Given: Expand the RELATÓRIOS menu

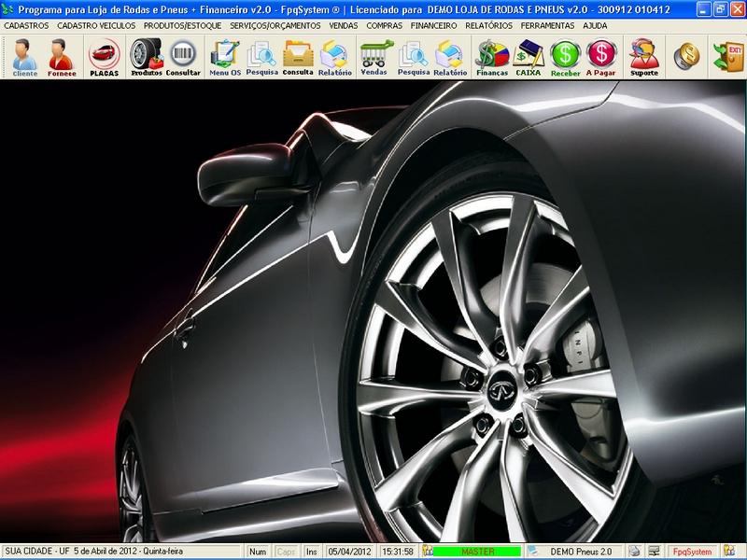Looking at the screenshot, I should coord(488,26).
